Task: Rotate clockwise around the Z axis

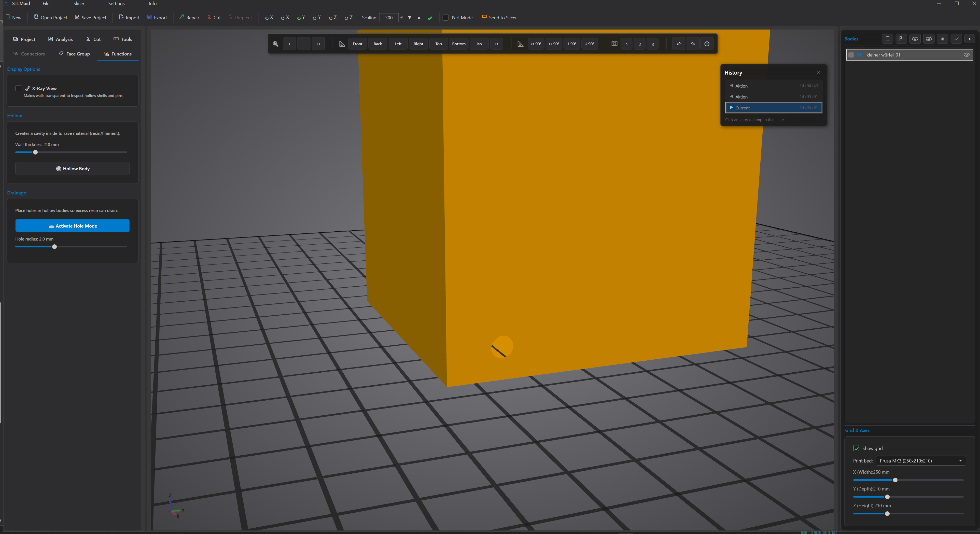Action: click(333, 18)
